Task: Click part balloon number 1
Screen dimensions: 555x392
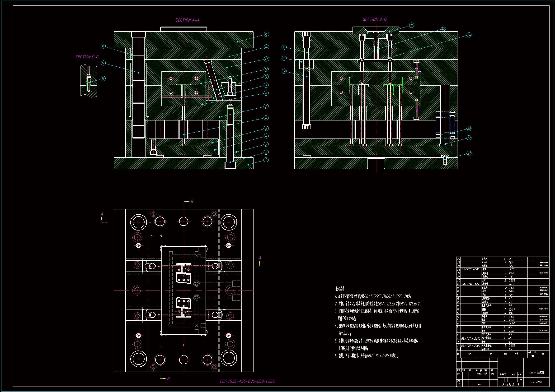Action: click(x=266, y=160)
